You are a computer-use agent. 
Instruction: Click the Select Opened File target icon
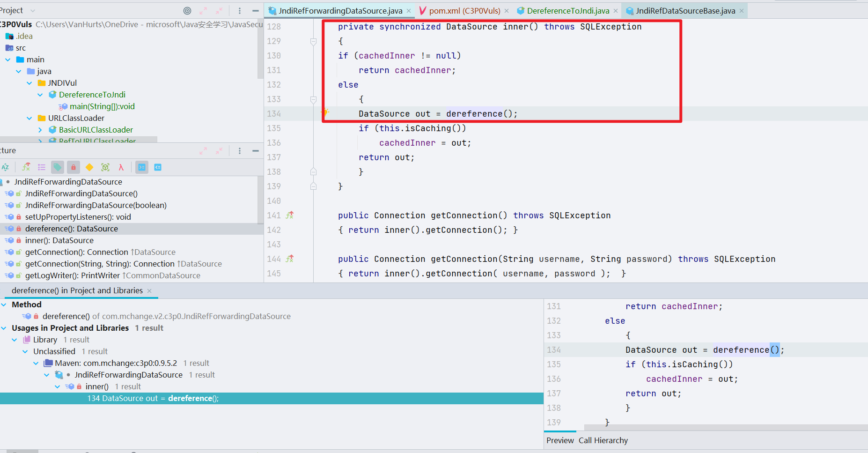(x=187, y=11)
